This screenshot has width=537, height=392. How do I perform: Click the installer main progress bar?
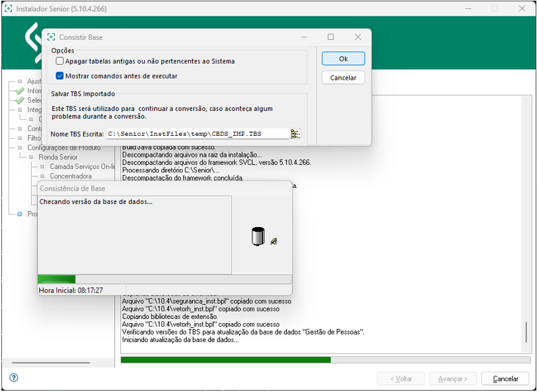325,360
